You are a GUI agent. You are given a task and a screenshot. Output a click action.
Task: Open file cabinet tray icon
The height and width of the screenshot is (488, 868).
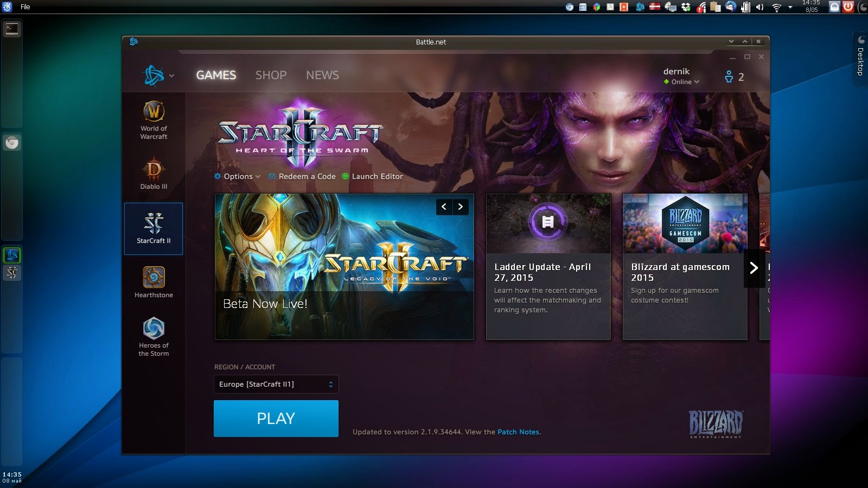point(583,7)
